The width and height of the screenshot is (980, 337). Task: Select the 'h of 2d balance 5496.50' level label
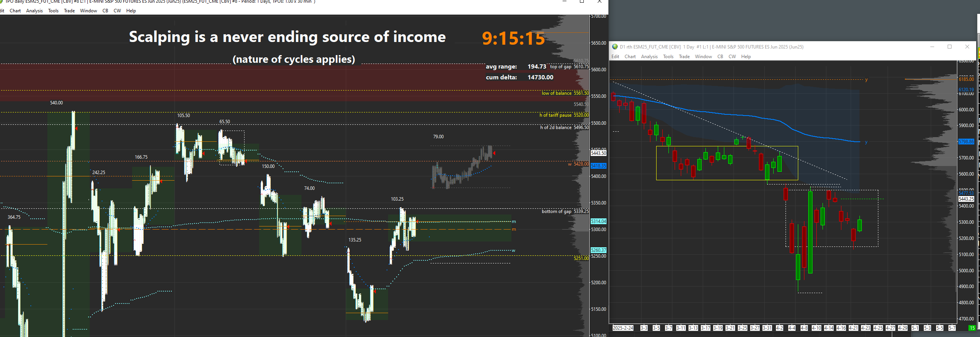[x=564, y=127]
